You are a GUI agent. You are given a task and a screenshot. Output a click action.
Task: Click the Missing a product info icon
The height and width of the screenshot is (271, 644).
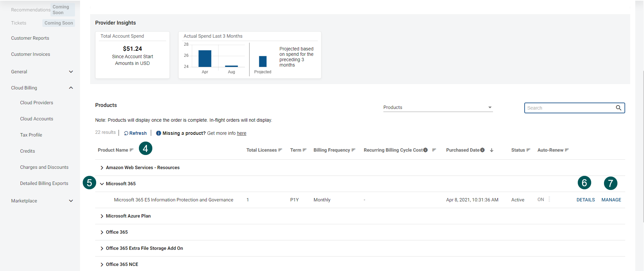coord(158,133)
